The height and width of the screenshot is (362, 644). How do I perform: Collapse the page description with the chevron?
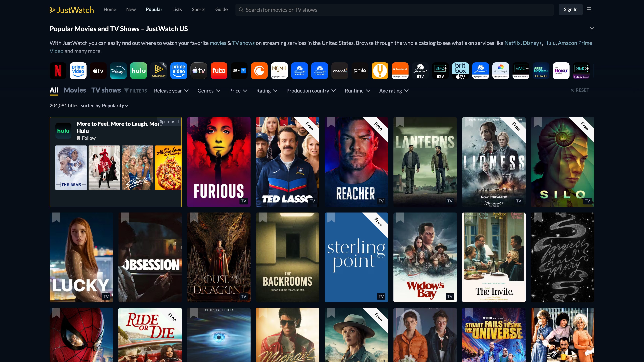(592, 28)
